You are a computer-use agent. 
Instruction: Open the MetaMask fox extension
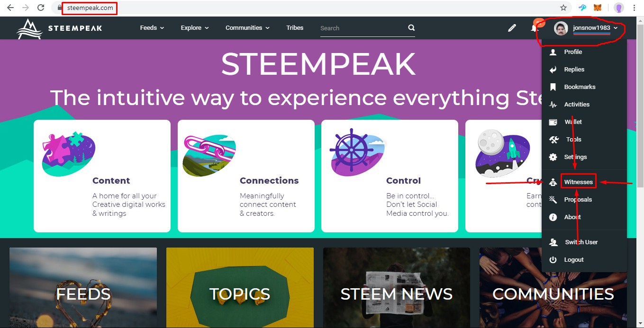(599, 8)
